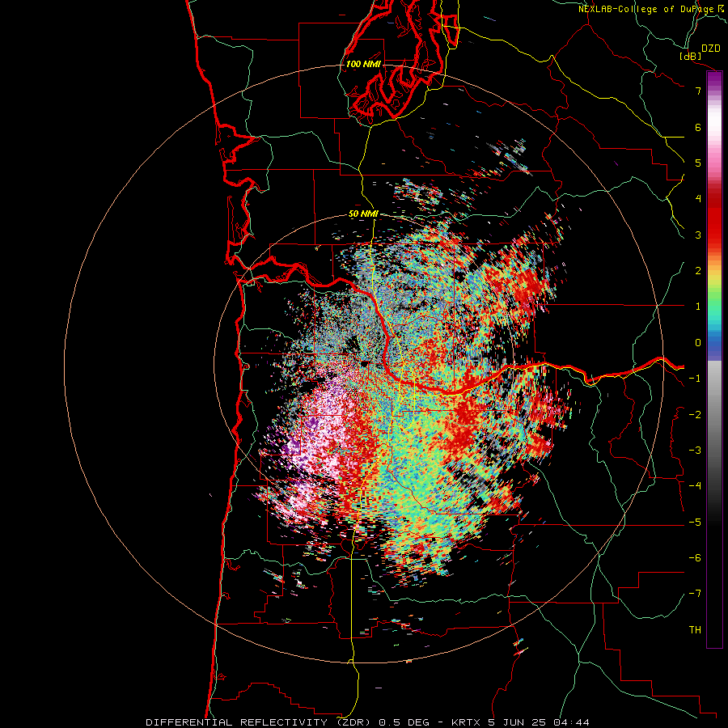Click the "0.5 DEG" elevation angle text
The image size is (728, 728).
click(x=406, y=722)
